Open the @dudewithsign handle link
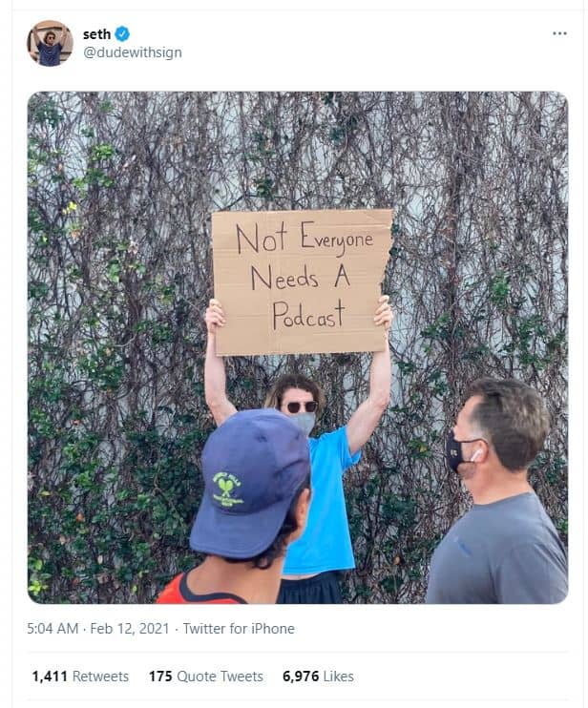Screen dimensions: 588x708 (x=133, y=52)
